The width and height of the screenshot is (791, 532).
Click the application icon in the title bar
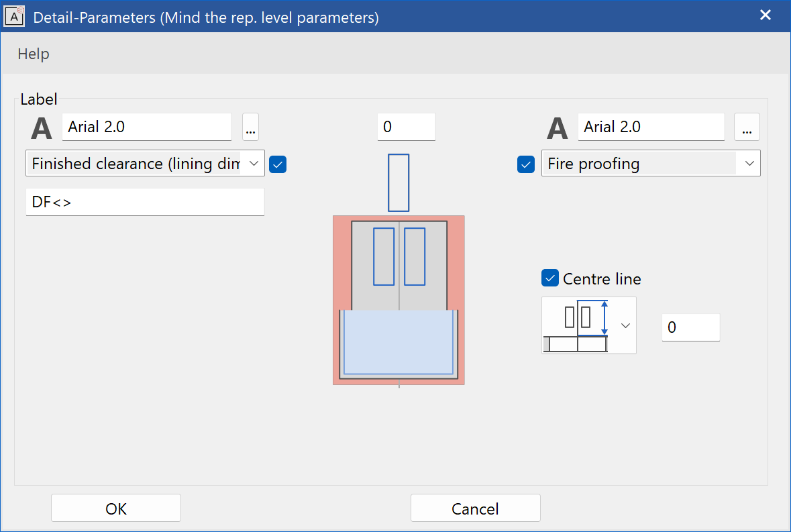coord(14,17)
